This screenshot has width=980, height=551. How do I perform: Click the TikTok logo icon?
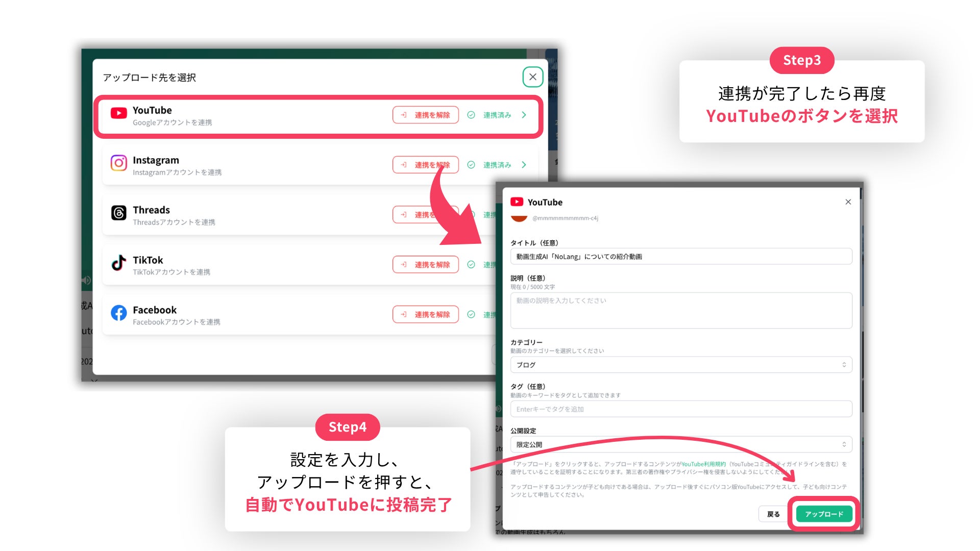118,263
